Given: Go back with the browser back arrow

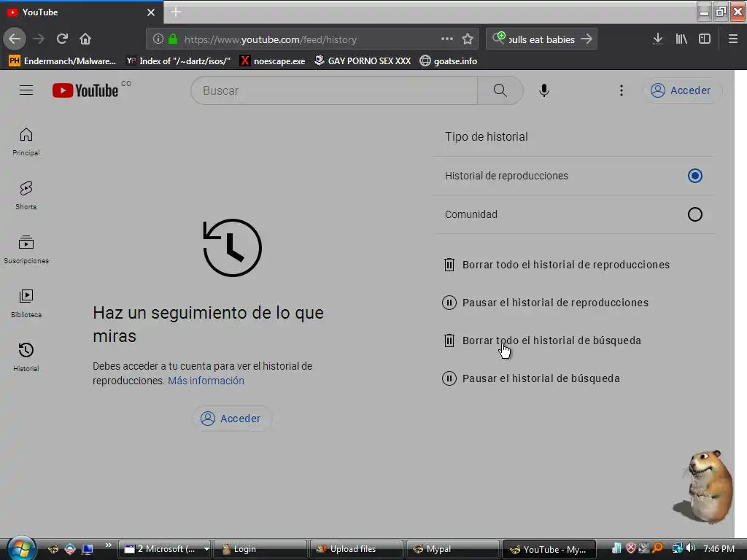Looking at the screenshot, I should pos(15,39).
